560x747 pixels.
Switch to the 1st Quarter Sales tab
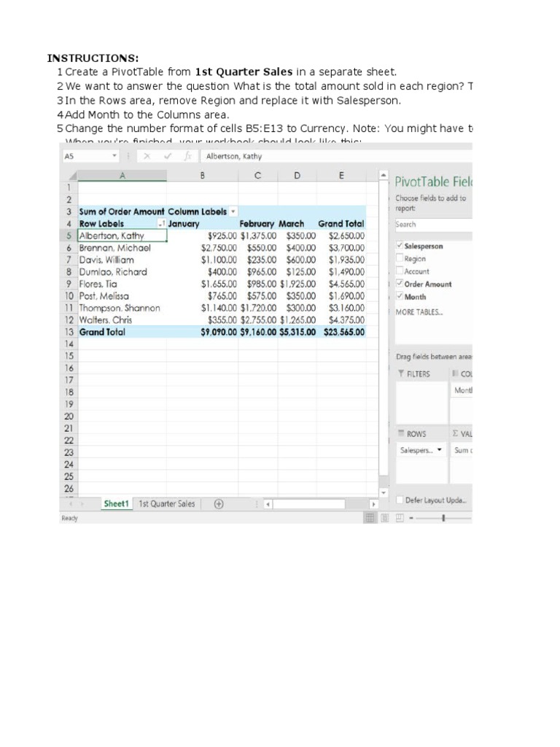pos(167,504)
